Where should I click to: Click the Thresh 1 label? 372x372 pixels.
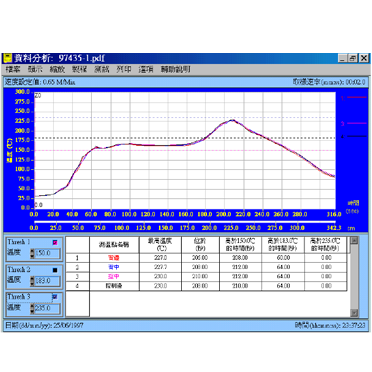(19, 242)
